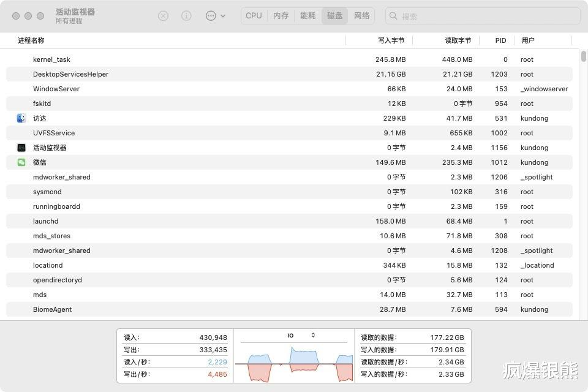Click the 读入/秒 value 2,229
Screen dimensions: 588x392
pos(217,362)
